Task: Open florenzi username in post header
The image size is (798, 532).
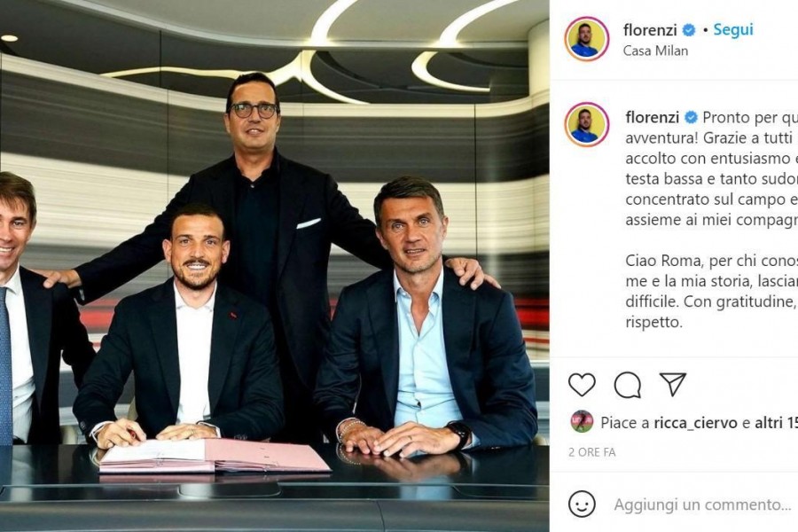Action: (x=650, y=30)
